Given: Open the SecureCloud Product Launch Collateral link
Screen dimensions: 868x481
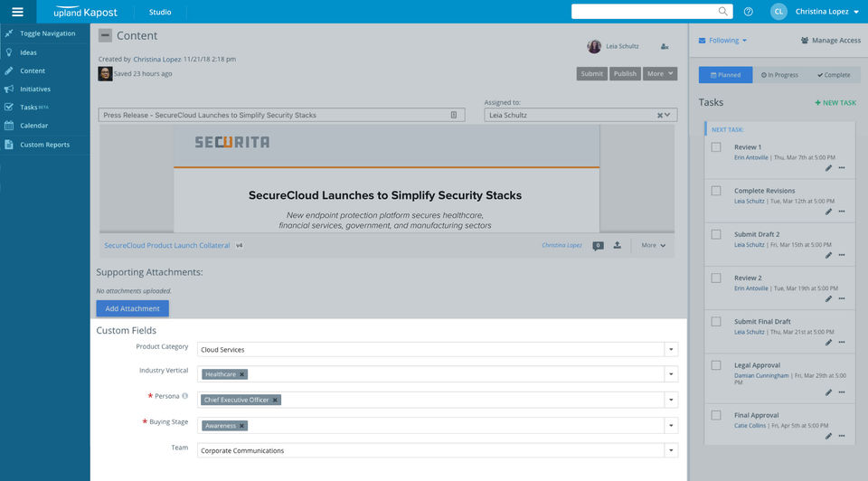Looking at the screenshot, I should [166, 245].
